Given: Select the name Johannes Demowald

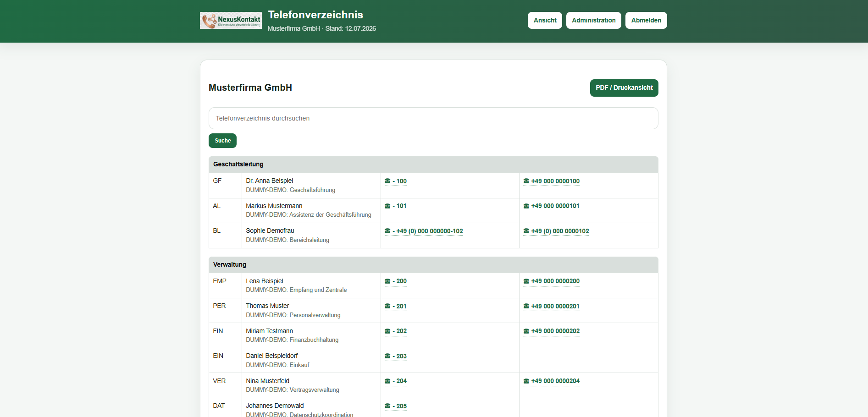Looking at the screenshot, I should [x=275, y=406].
